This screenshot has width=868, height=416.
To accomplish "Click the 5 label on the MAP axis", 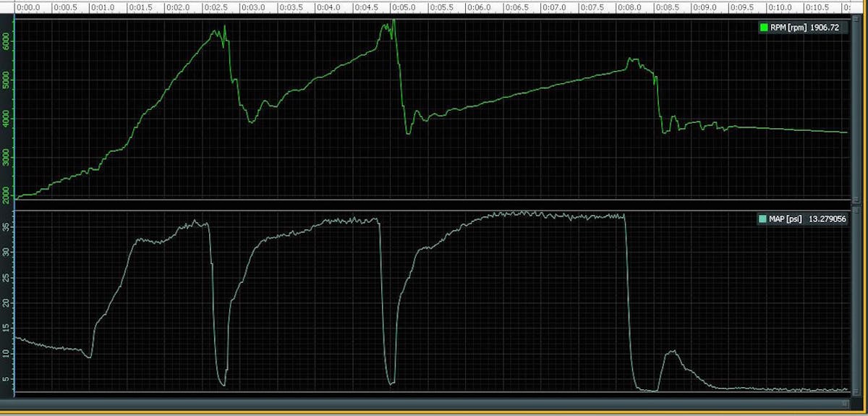I will [x=7, y=378].
